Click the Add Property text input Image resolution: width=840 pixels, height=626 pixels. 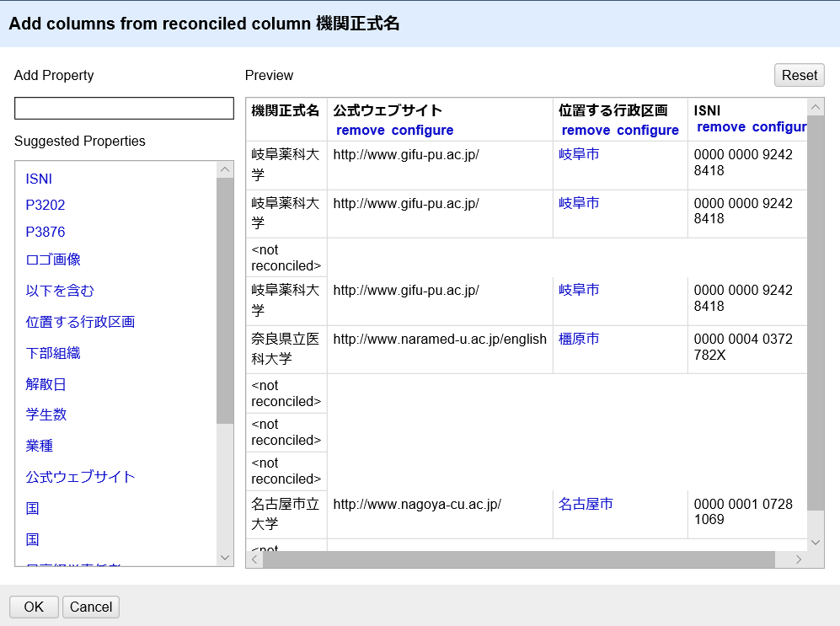(x=124, y=108)
